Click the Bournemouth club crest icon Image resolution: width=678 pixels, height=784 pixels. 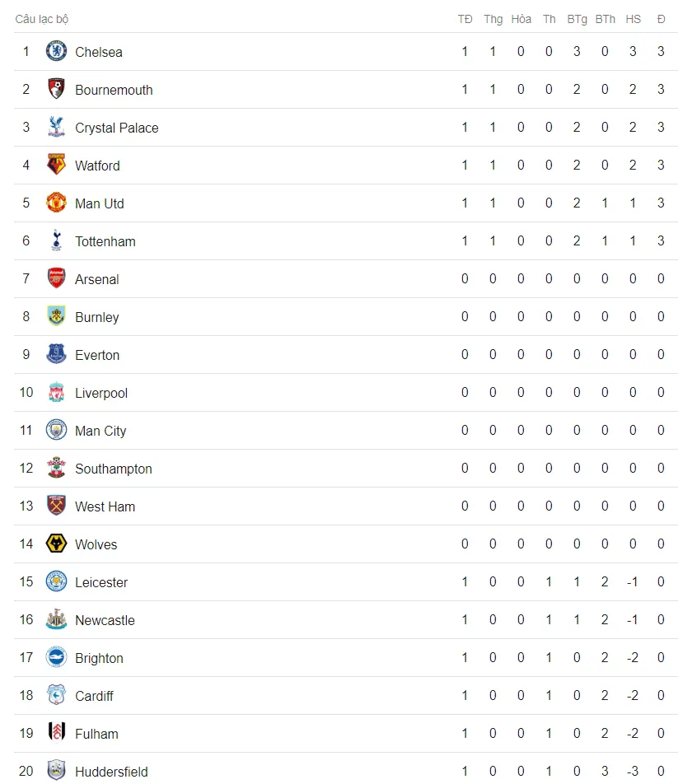pyautogui.click(x=57, y=89)
